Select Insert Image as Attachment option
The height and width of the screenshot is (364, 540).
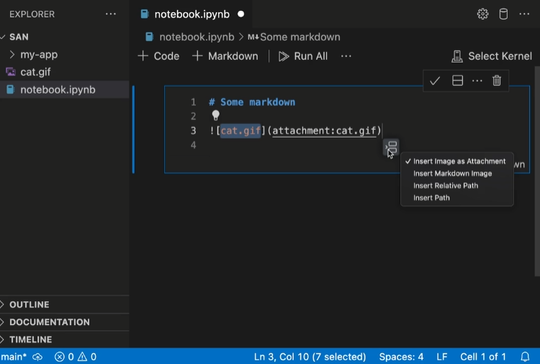click(x=457, y=161)
